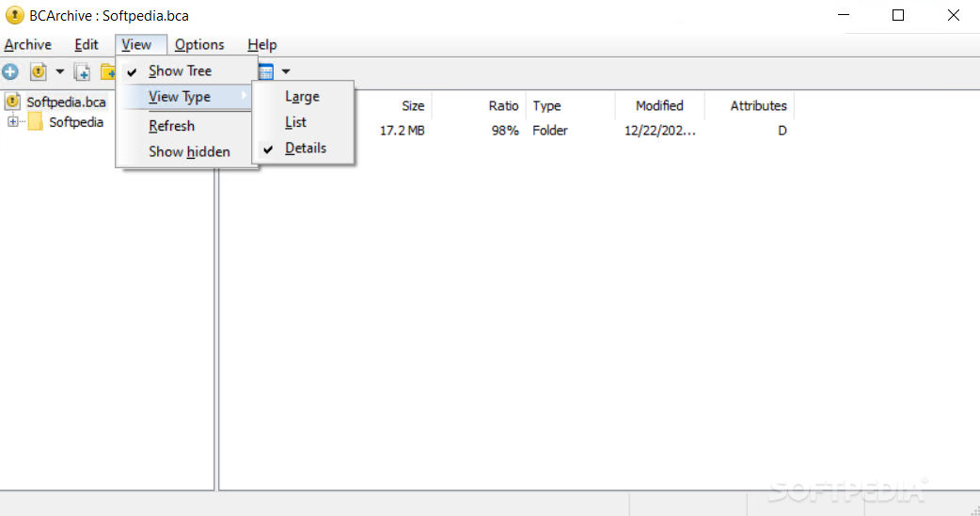The height and width of the screenshot is (516, 980).
Task: Open the Options menu
Action: tap(199, 45)
